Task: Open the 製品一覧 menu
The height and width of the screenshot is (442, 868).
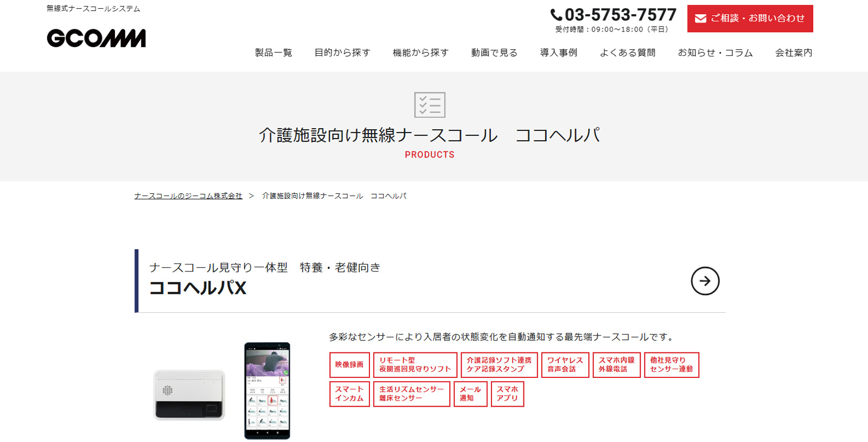Action: pos(273,53)
